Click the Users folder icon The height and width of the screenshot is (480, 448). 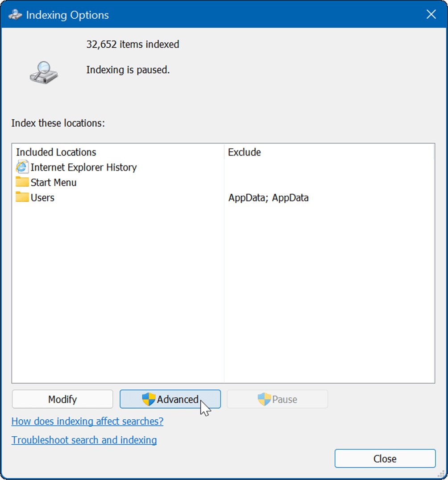click(x=23, y=197)
